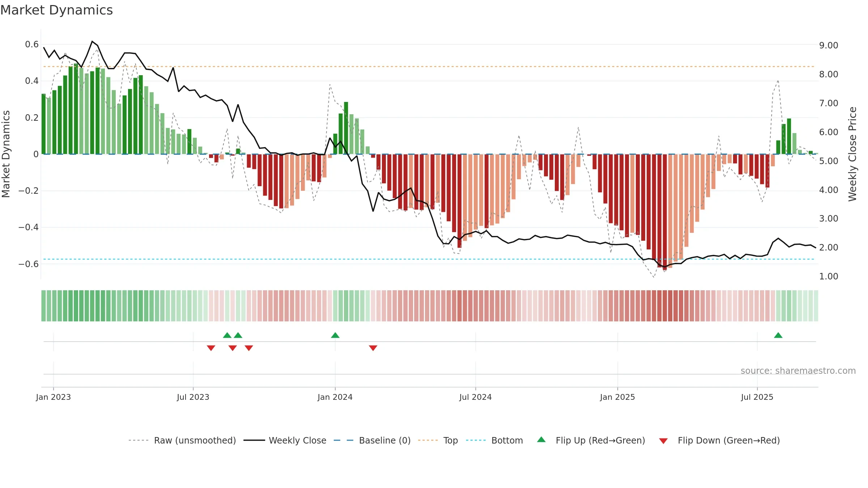
Task: Toggle the Top legend entry
Action: (x=438, y=440)
